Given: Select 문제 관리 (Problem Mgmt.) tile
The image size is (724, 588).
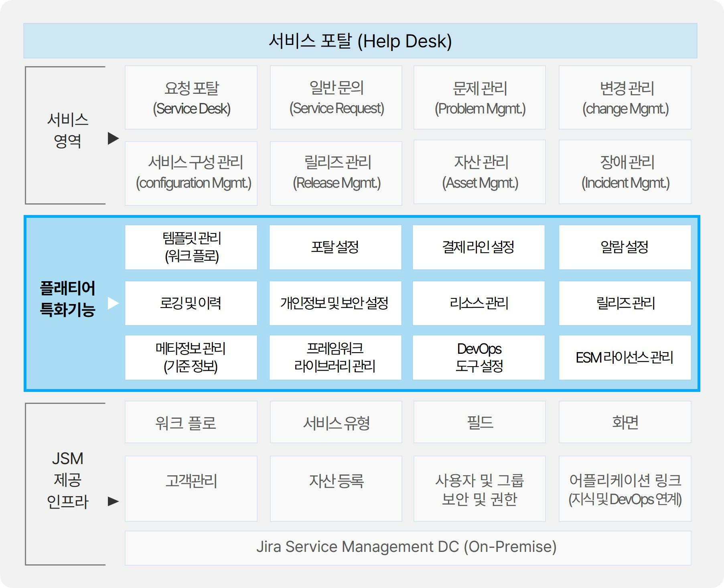Looking at the screenshot, I should [x=480, y=98].
